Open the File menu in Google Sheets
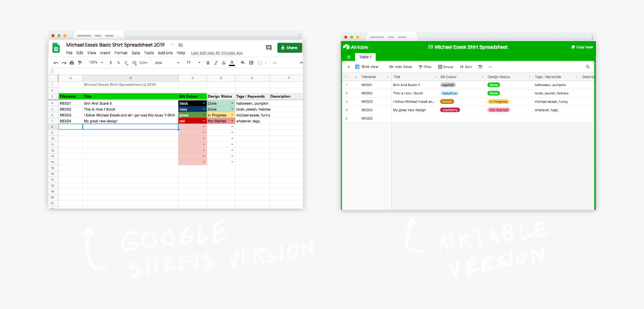The width and height of the screenshot is (644, 309). pos(69,53)
